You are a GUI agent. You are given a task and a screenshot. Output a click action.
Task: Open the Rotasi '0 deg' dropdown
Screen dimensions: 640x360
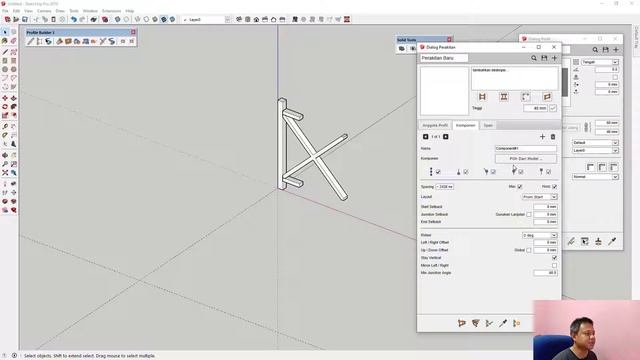point(539,235)
